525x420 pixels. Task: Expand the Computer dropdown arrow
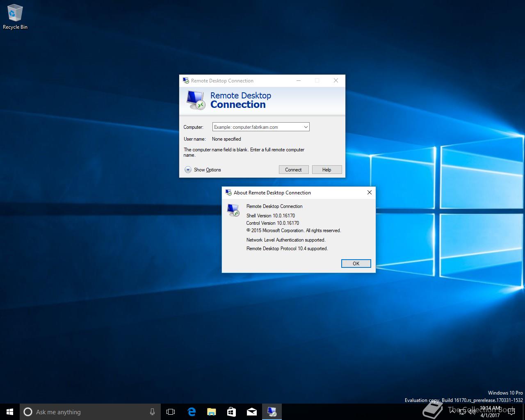306,127
